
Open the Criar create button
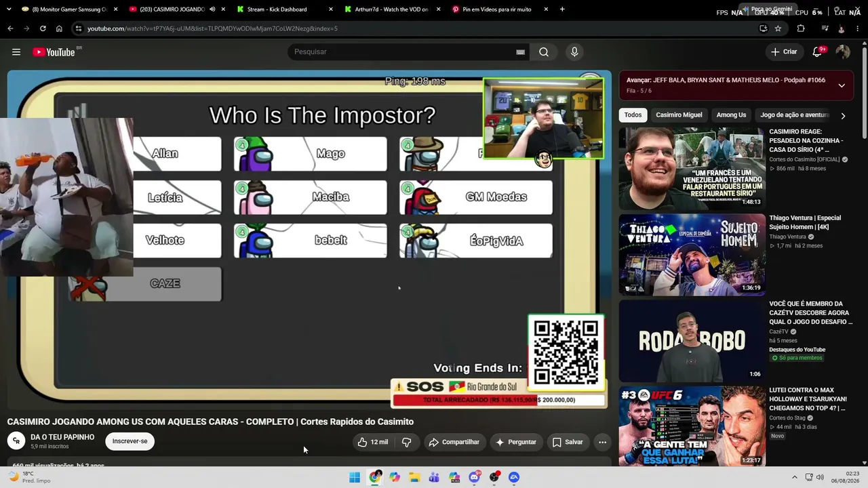784,52
